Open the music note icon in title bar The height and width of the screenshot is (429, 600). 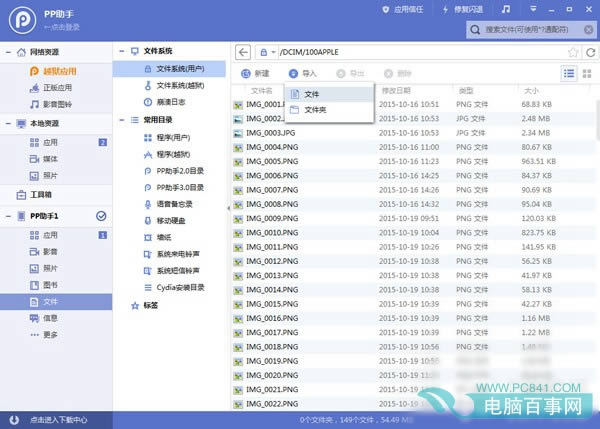[505, 9]
